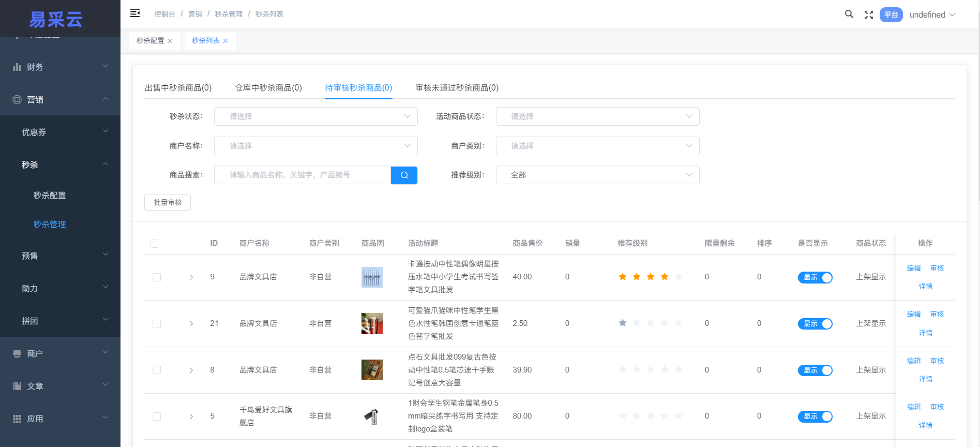Check the row for product ID 5
The image size is (980, 447).
click(x=157, y=416)
